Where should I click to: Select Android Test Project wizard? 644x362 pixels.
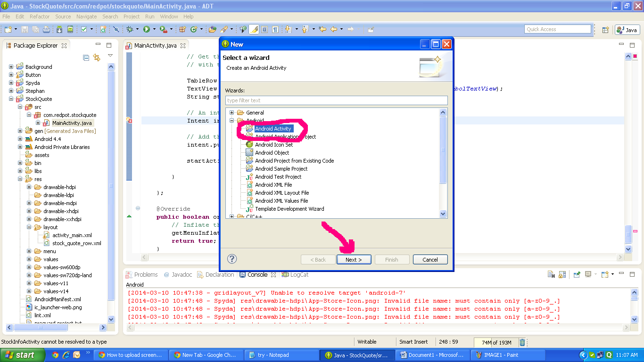coord(278,177)
